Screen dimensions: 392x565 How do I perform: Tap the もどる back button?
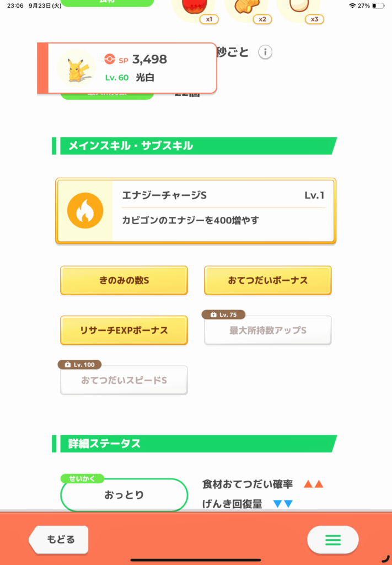pyautogui.click(x=58, y=540)
